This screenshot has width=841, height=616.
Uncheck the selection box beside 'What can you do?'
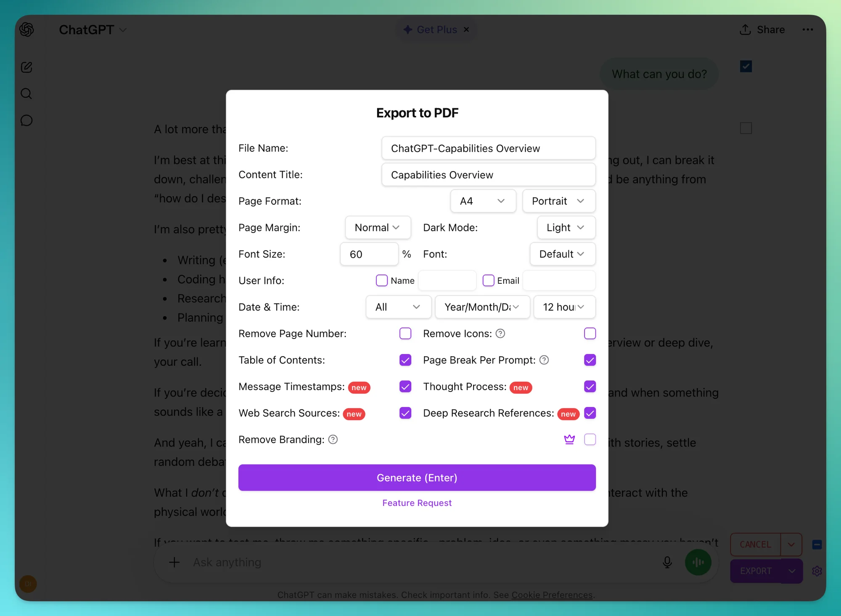click(746, 66)
